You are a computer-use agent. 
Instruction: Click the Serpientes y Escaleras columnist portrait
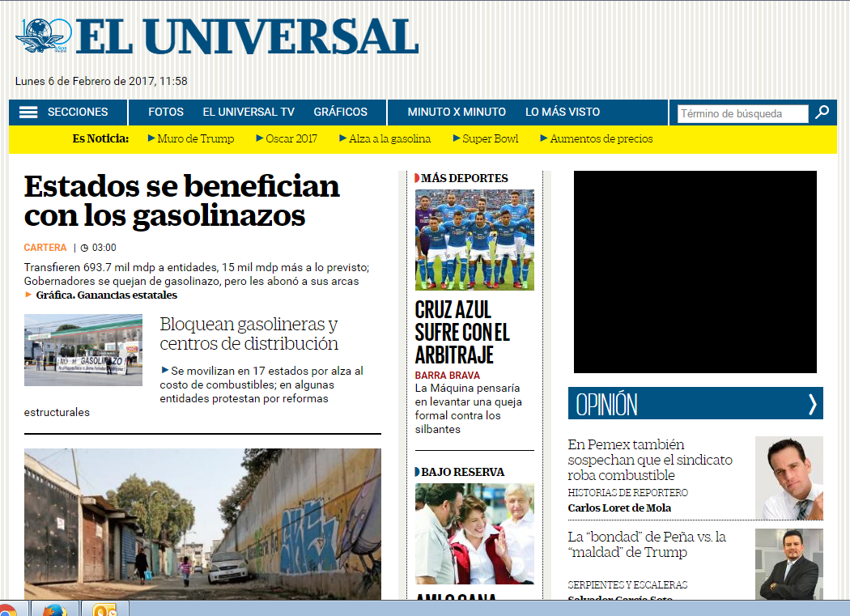pos(788,564)
